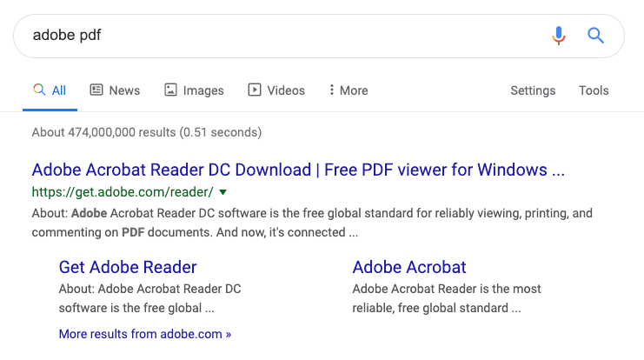
Task: Open search Settings
Action: [x=533, y=90]
